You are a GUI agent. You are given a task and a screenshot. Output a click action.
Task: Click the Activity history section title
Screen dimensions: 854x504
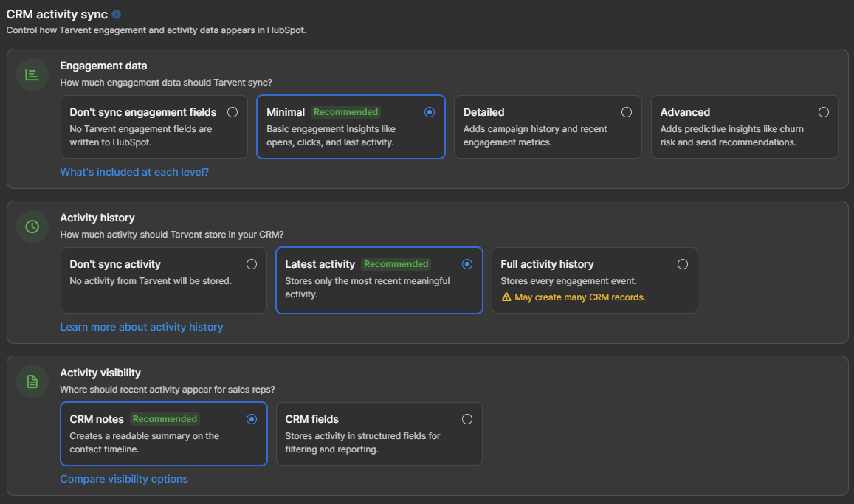(x=97, y=218)
